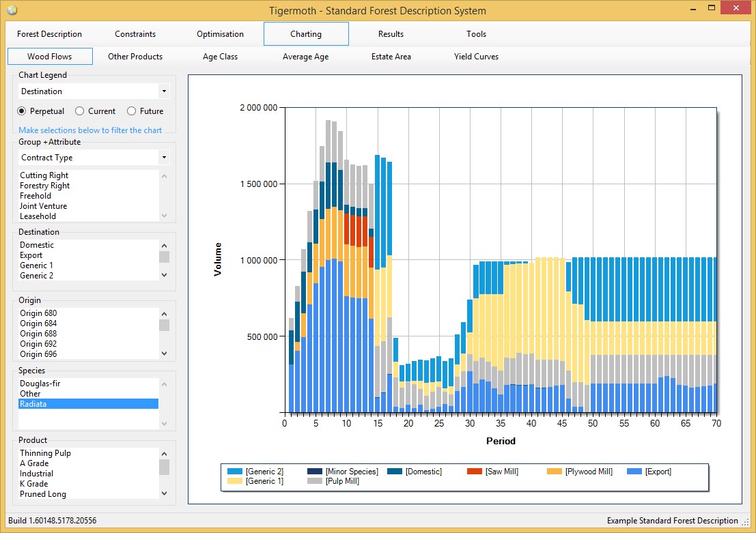Click the Origin list scrollbar thumb
The width and height of the screenshot is (756, 533).
pos(165,326)
